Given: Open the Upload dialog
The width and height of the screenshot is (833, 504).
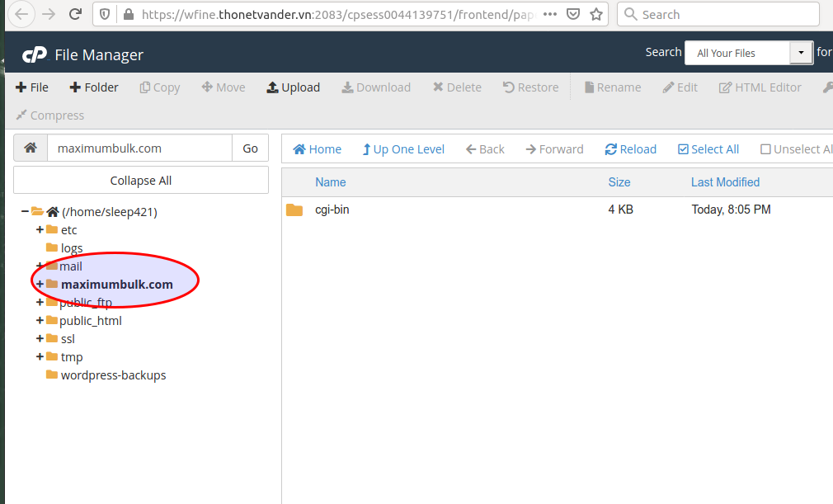Looking at the screenshot, I should click(x=294, y=87).
